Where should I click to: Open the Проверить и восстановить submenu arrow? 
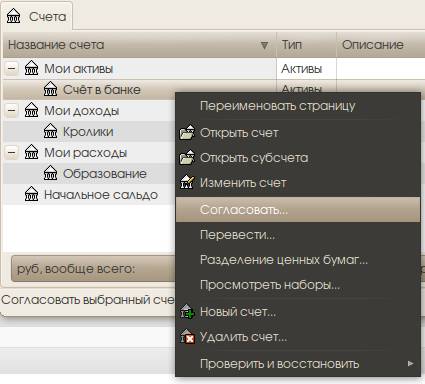click(x=411, y=363)
